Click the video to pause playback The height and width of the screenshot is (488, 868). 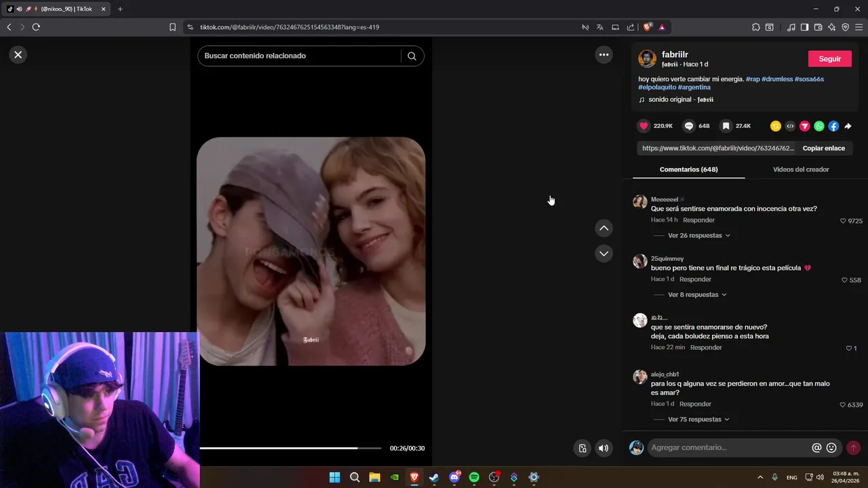tap(311, 251)
